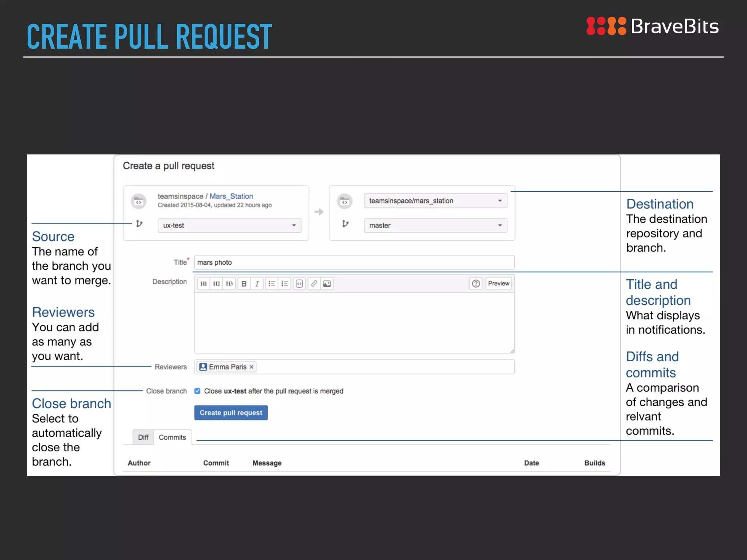Viewport: 747px width, 560px height.
Task: Insert a link in description
Action: coord(314,284)
